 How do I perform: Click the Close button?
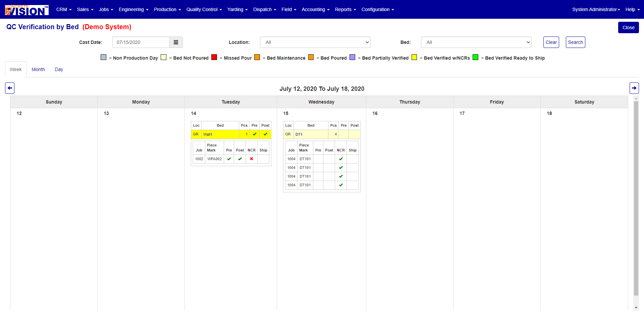click(628, 27)
